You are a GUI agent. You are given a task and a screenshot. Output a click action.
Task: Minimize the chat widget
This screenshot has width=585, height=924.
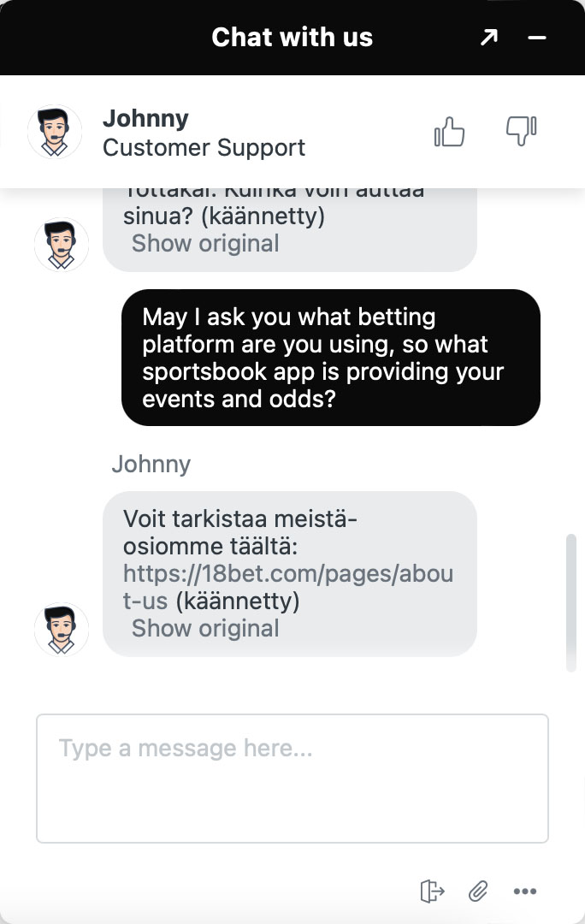coord(537,38)
